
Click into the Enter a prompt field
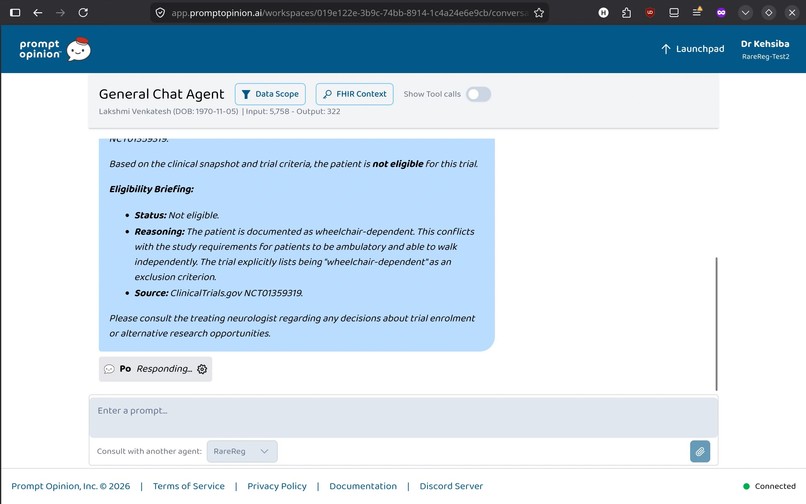404,417
